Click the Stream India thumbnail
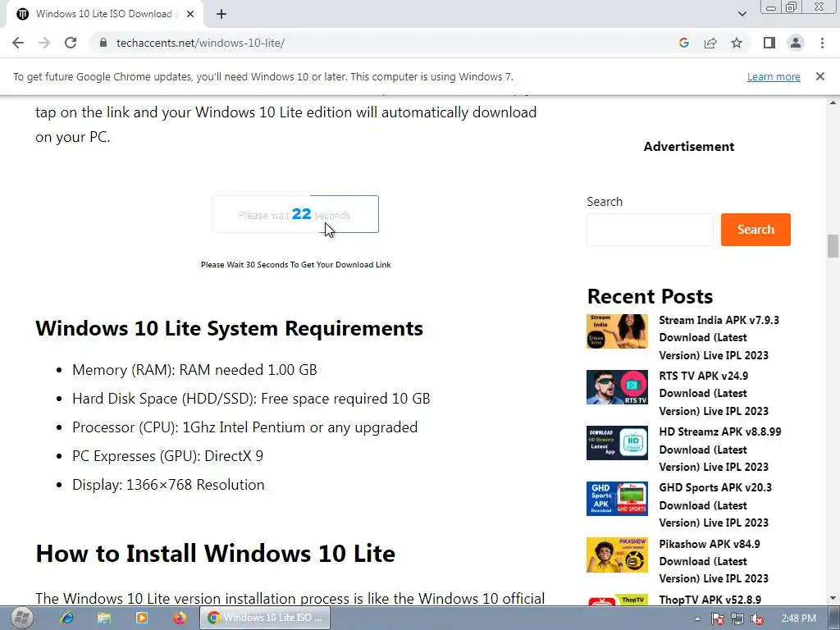This screenshot has width=840, height=630. tap(617, 331)
